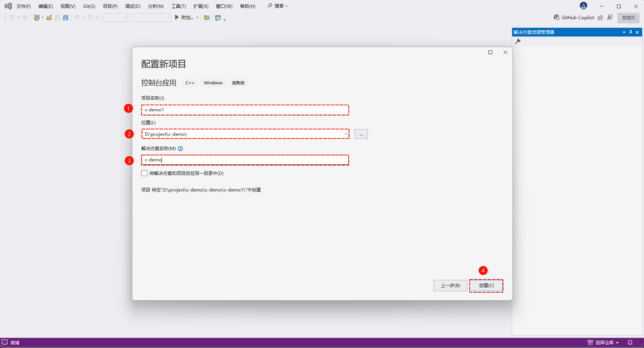Go back with 上一步(B) button
Viewport: 644px width, 348px height.
tap(450, 286)
